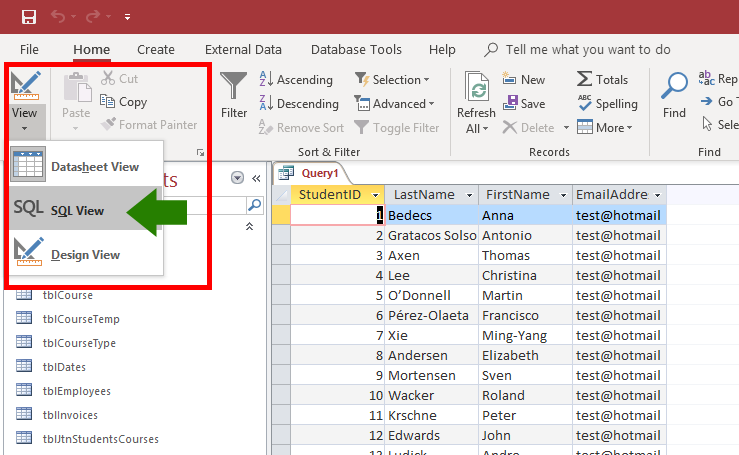Click the row selector for Axen row

coord(281,255)
